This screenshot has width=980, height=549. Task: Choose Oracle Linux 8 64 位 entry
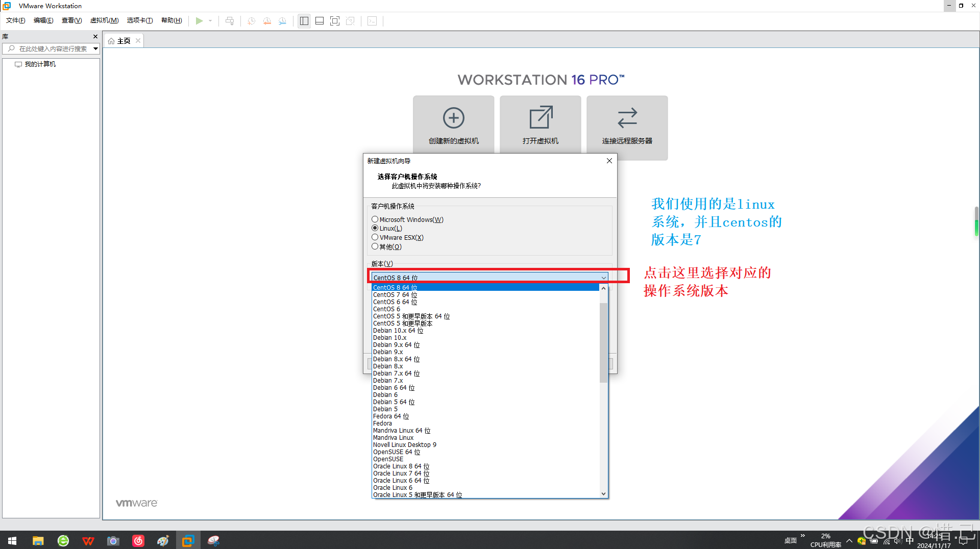(485, 466)
